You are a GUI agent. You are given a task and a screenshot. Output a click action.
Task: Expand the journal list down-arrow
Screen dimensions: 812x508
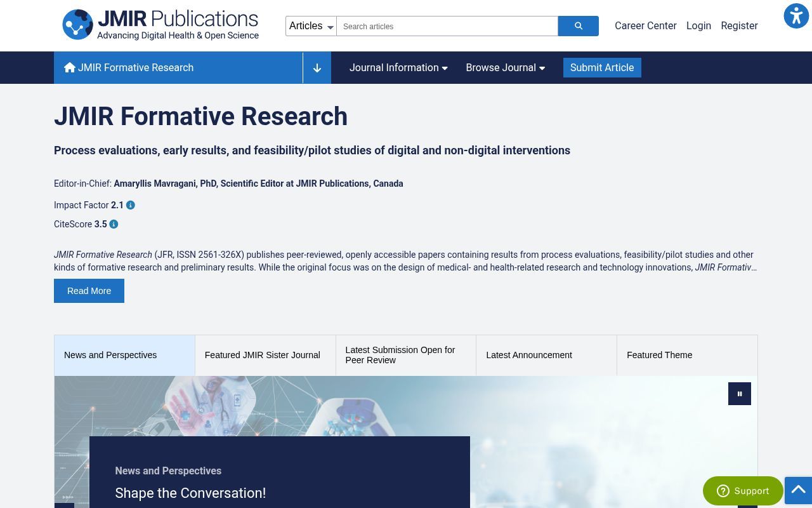317,68
